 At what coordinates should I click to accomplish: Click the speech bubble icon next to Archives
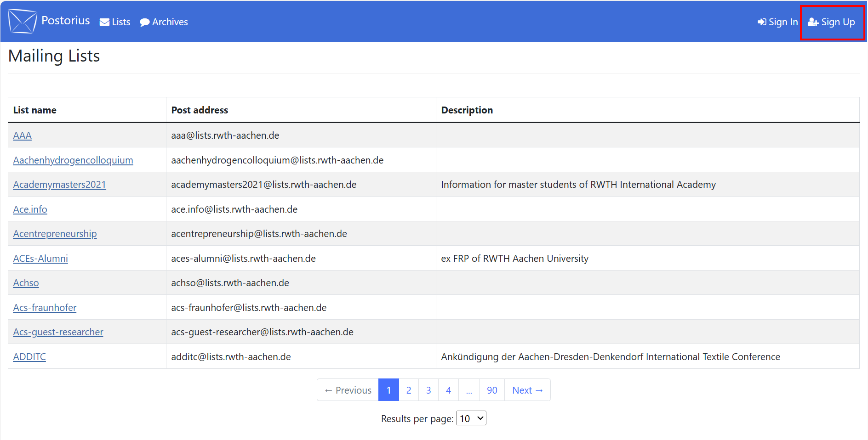(144, 22)
